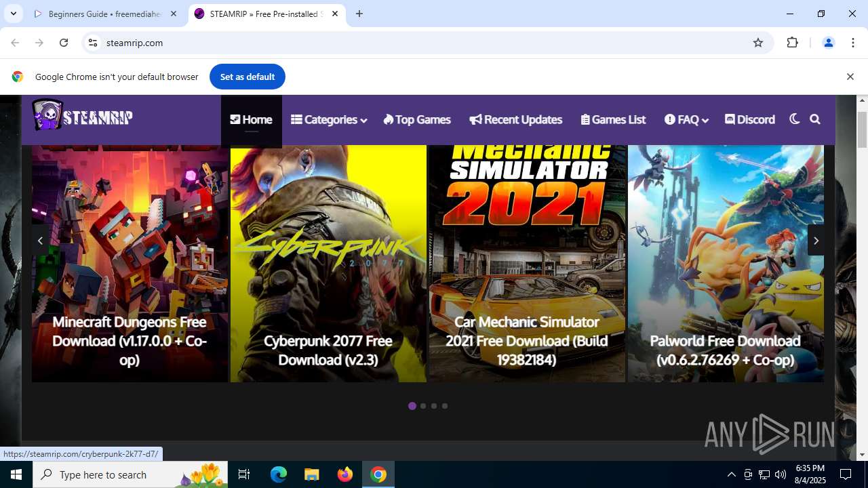Go forward to next page
This screenshot has width=868, height=488.
[39, 43]
